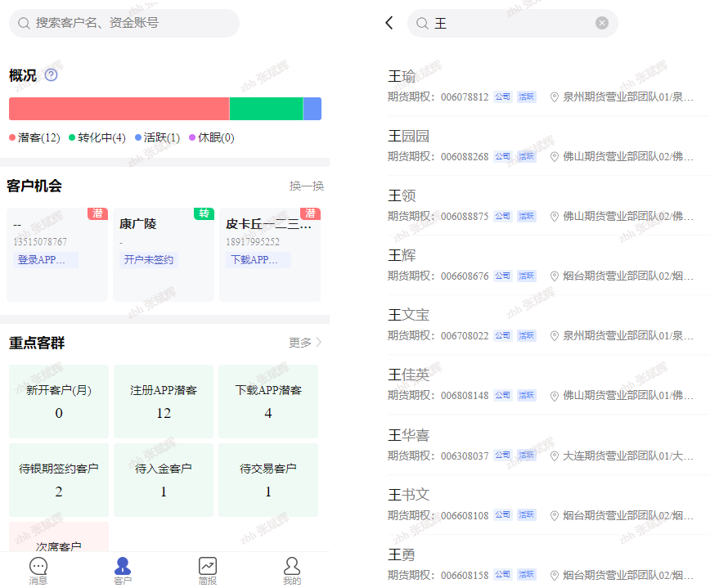
Task: Click the 下载APP… tag
Action: point(258,260)
